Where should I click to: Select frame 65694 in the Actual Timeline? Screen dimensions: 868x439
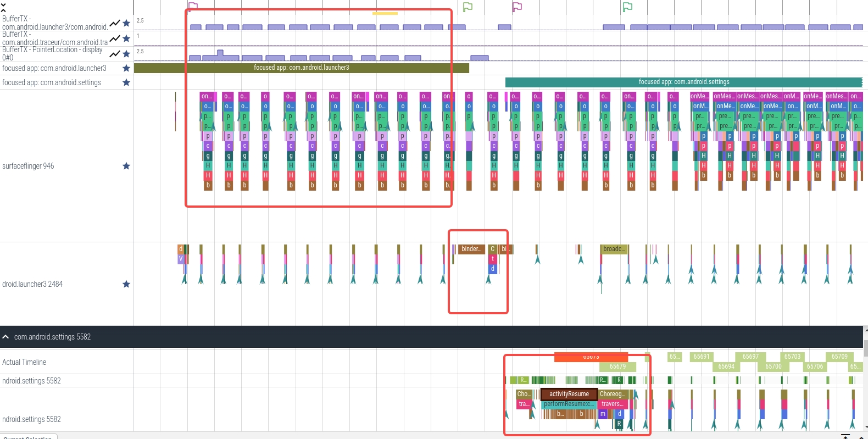(x=726, y=366)
